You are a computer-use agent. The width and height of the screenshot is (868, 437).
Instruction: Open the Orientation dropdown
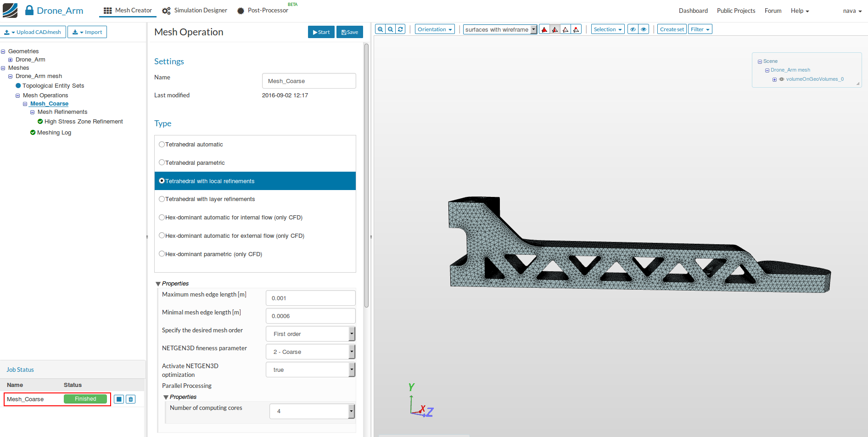coord(435,29)
